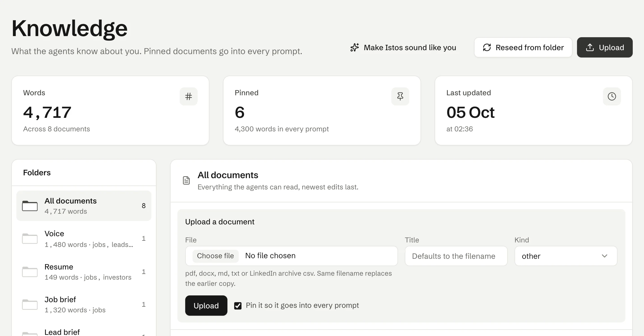Click Make Istos sound like you
This screenshot has width=644, height=336.
tap(403, 47)
